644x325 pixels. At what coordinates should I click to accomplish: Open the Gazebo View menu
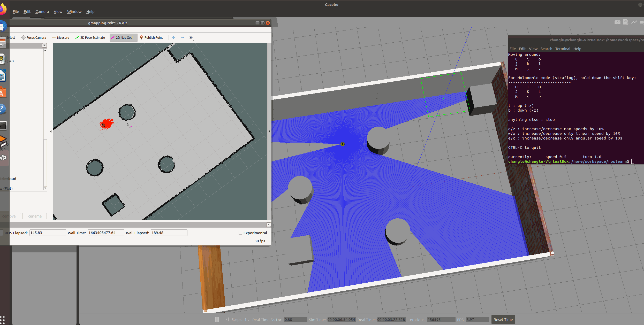click(x=58, y=12)
